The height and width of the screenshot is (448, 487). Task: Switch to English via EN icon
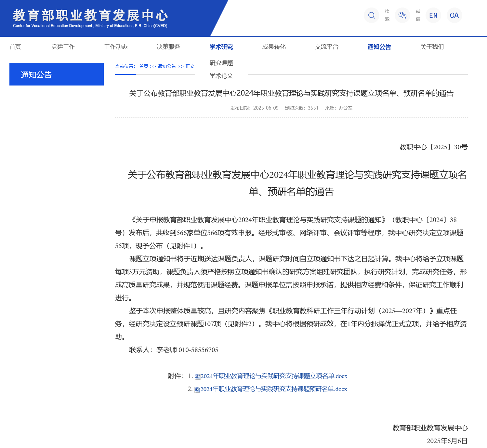pyautogui.click(x=433, y=15)
